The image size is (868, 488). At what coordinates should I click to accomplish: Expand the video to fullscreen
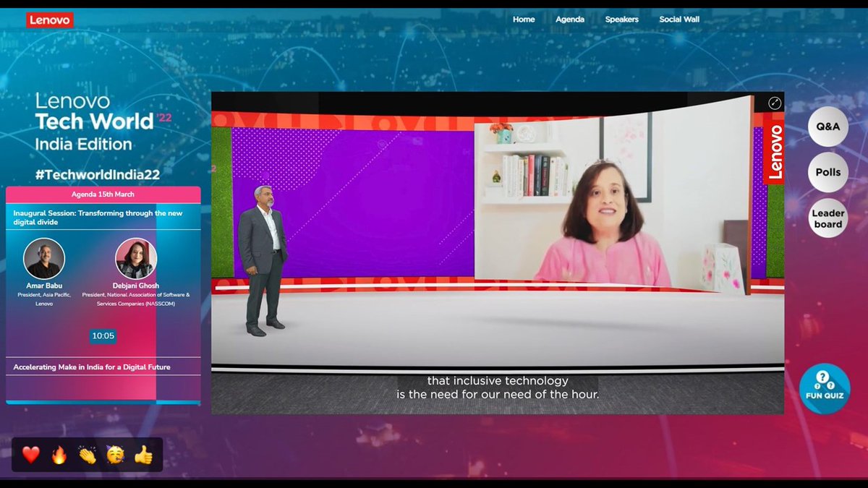click(775, 103)
